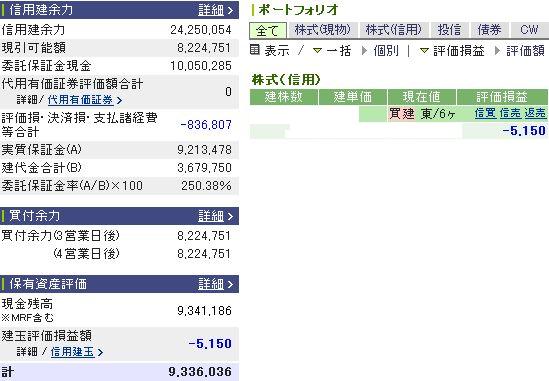Switch to the 債券 tab
The width and height of the screenshot is (549, 381).
489,30
